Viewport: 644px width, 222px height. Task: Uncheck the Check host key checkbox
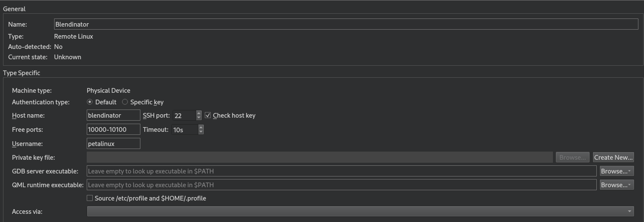click(x=208, y=116)
